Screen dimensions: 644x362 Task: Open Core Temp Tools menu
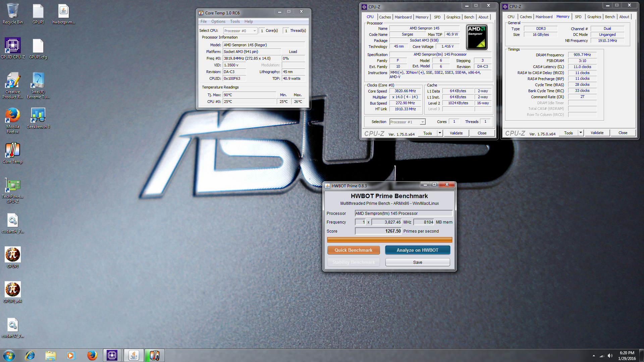point(235,21)
